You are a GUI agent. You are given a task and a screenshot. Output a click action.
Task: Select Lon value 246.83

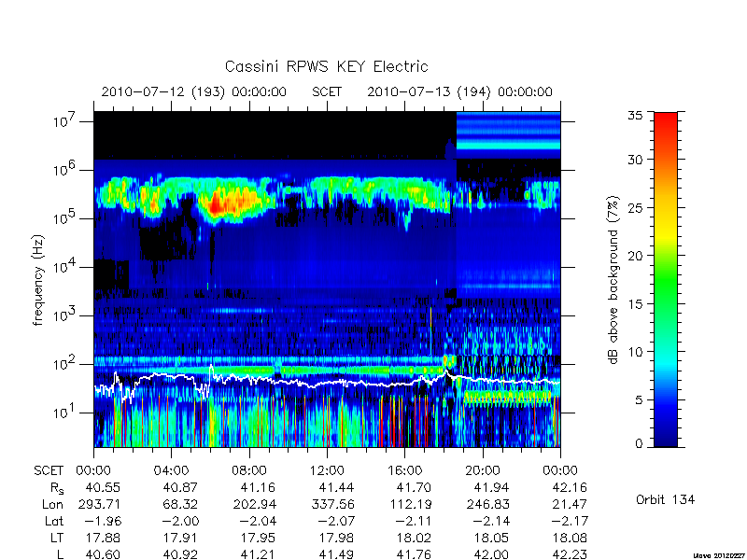[x=488, y=504]
